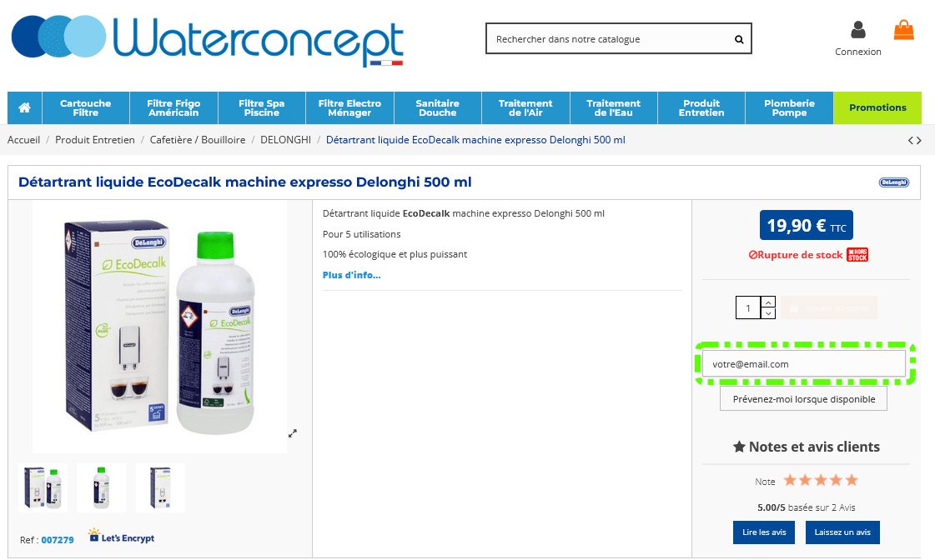This screenshot has height=560, width=935.
Task: Open the Traitement de l'Eau menu
Action: 613,108
